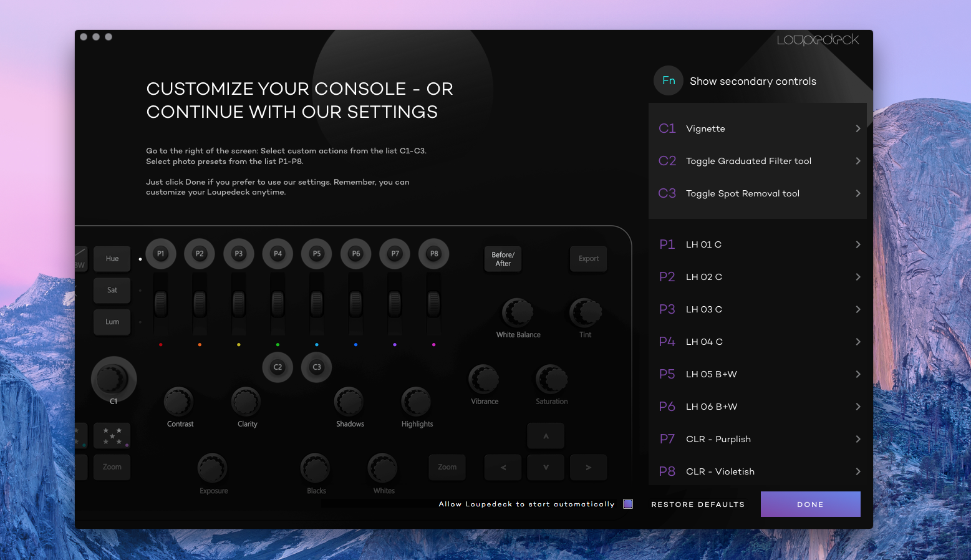Viewport: 971px width, 560px height.
Task: Click the Whites knob
Action: pos(383,468)
